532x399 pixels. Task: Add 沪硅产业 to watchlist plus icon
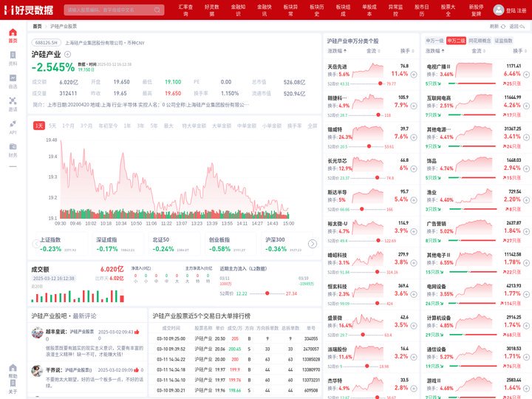click(x=67, y=54)
